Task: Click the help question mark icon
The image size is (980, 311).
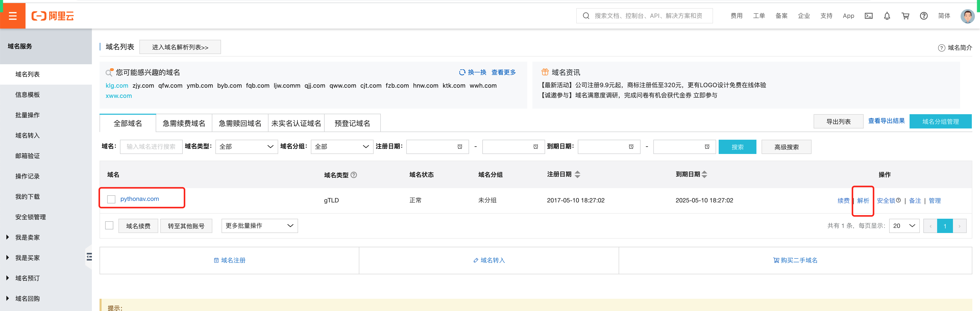Action: 924,16
